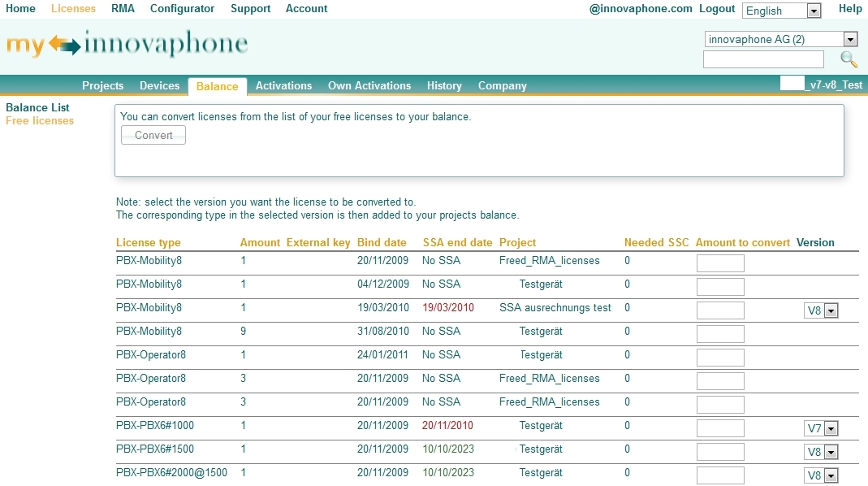Open version dropdown for SSA ausrechnungs test row

click(821, 310)
